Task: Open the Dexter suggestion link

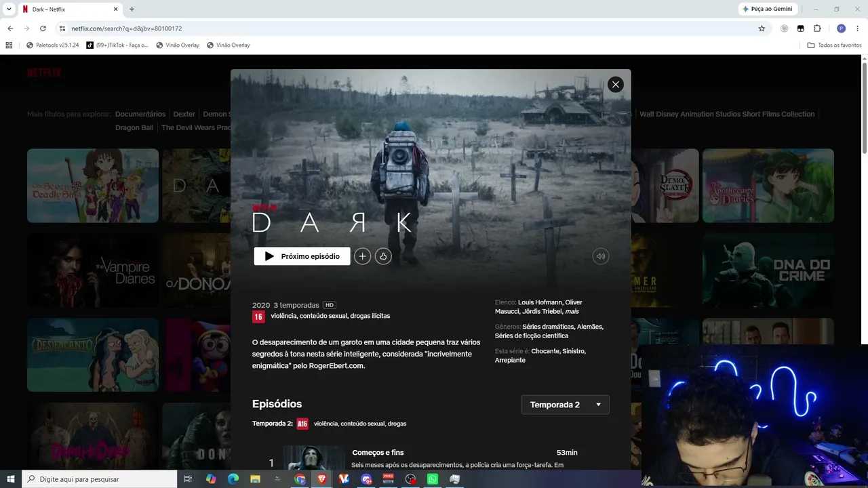Action: (184, 114)
